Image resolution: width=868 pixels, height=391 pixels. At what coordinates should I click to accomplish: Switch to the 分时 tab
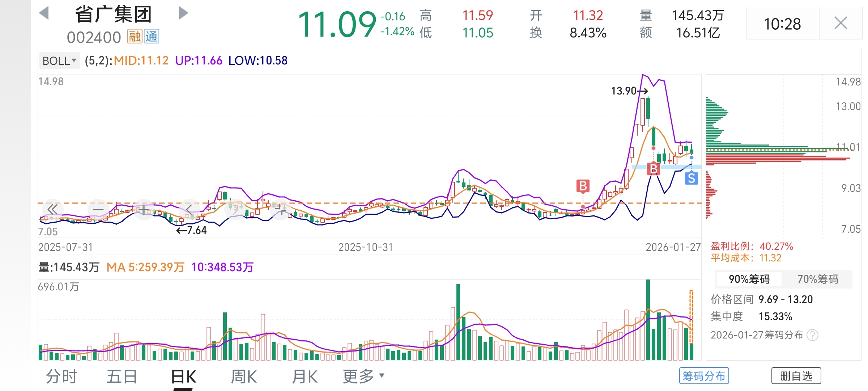click(61, 377)
